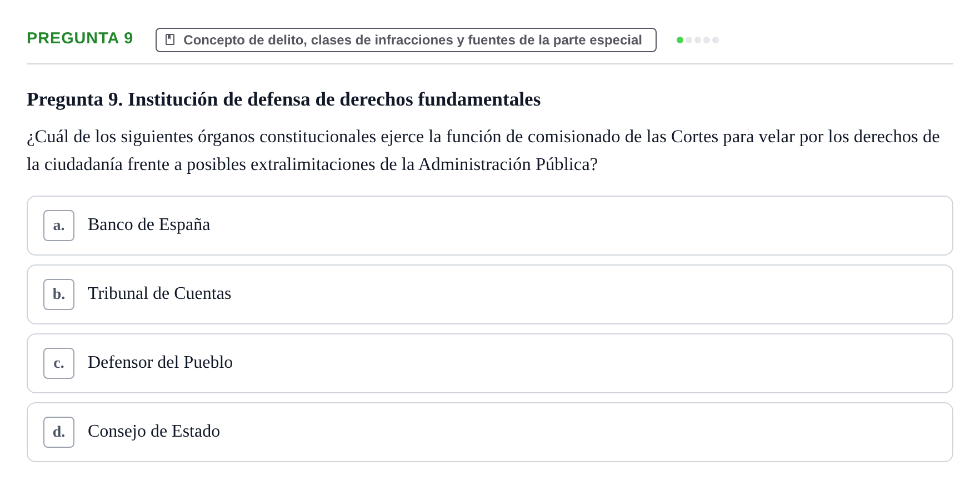
Task: Click the question title 'Institución de defensa de derechos fundamentales'
Action: point(284,99)
